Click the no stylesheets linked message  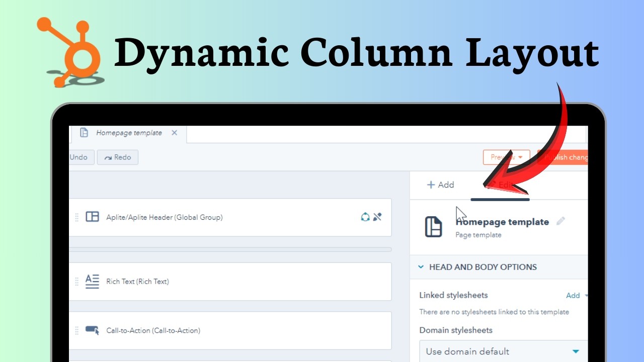coord(494,312)
